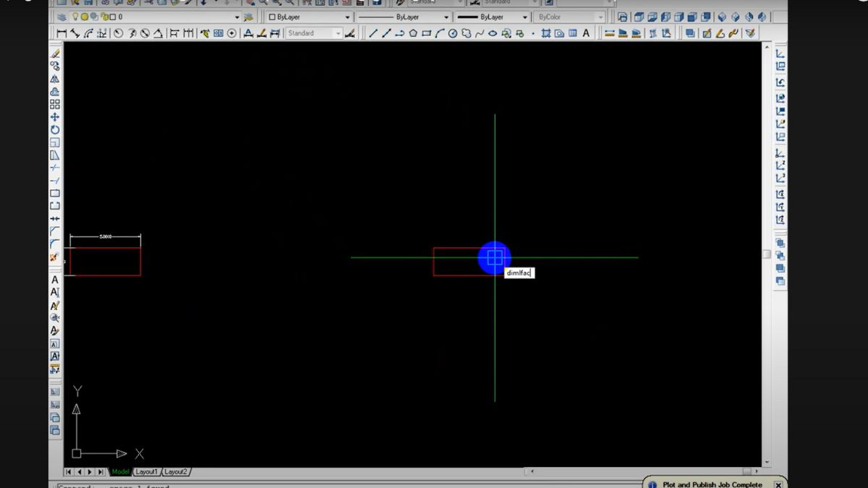Click the UCS icon at top of right toolbar
868x488 pixels.
(x=780, y=53)
